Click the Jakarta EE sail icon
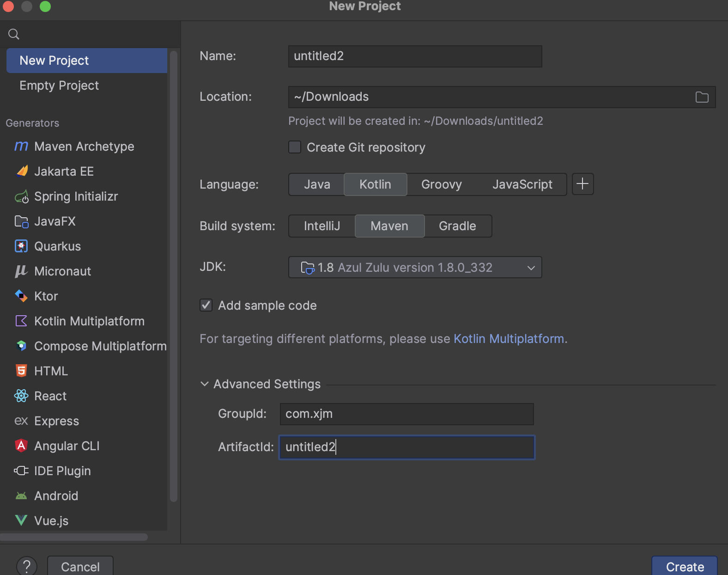The image size is (728, 575). tap(22, 171)
